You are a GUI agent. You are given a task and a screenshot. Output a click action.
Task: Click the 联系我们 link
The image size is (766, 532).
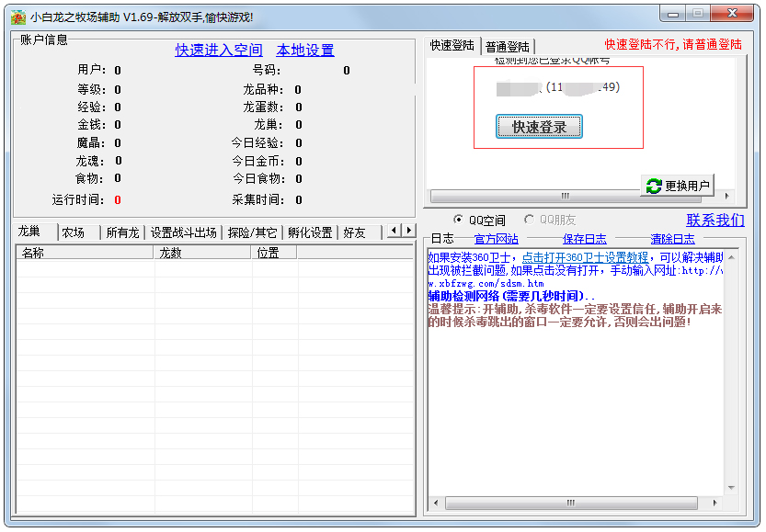tap(715, 220)
